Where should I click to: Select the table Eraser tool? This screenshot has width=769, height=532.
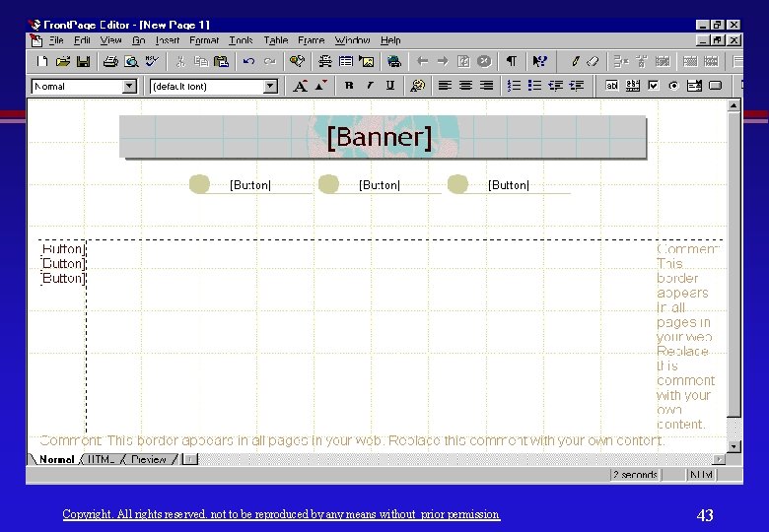(593, 61)
